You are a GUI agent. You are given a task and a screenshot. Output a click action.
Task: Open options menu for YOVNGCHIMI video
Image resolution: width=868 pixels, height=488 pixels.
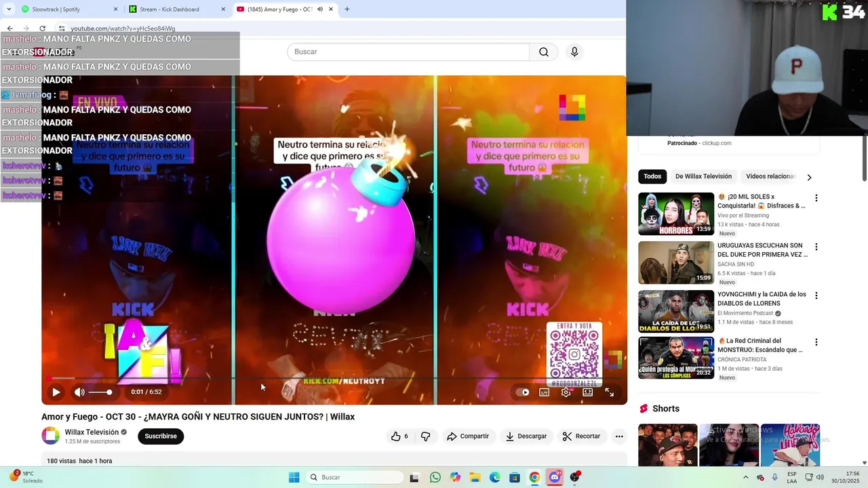coord(816,296)
